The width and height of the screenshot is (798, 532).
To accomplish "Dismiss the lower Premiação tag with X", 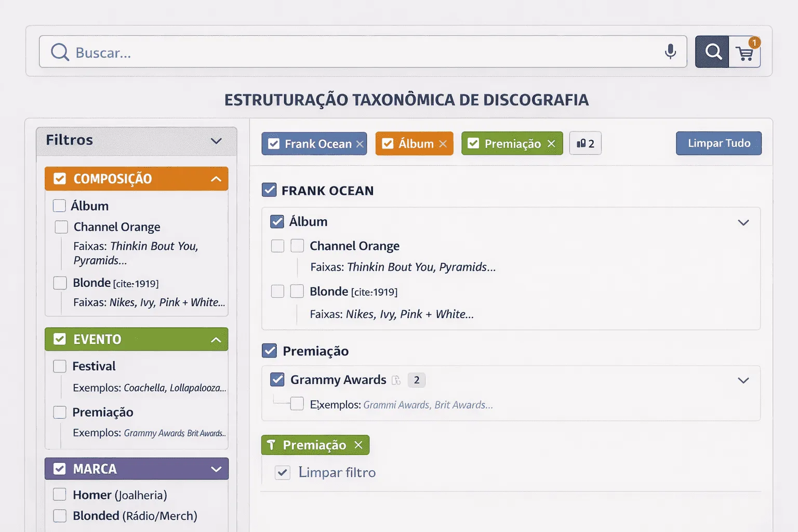I will click(x=358, y=445).
